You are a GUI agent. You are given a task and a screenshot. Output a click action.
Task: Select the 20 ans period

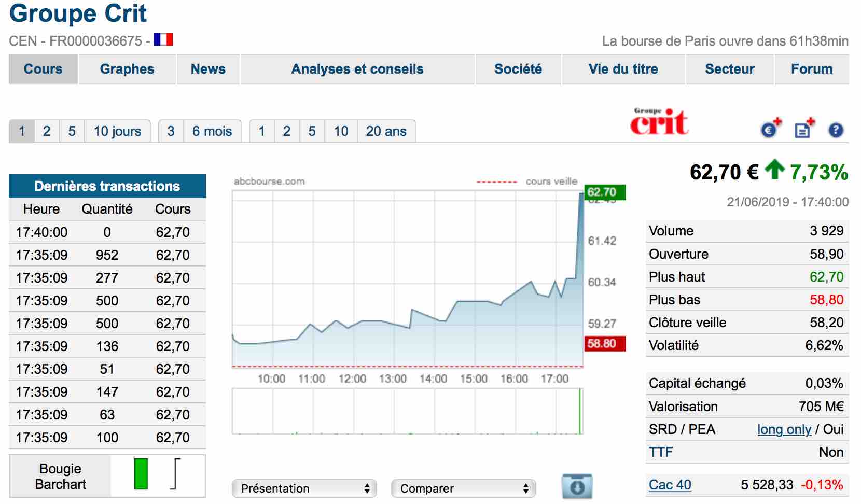click(x=386, y=131)
